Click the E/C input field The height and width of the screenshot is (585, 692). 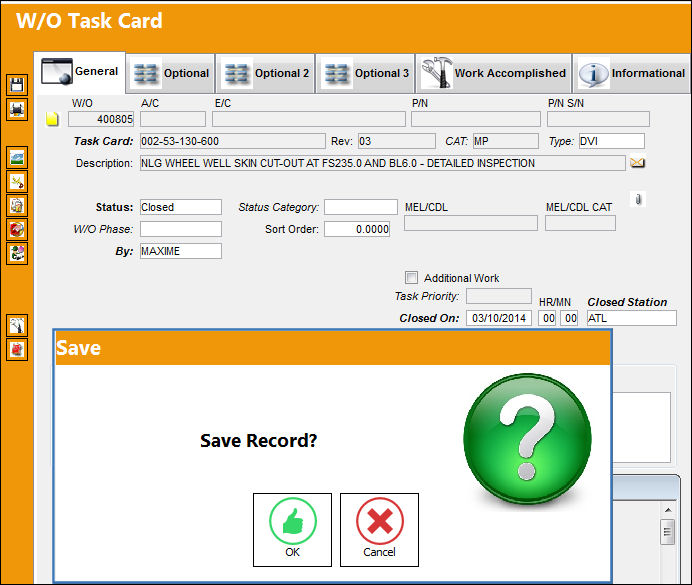309,119
